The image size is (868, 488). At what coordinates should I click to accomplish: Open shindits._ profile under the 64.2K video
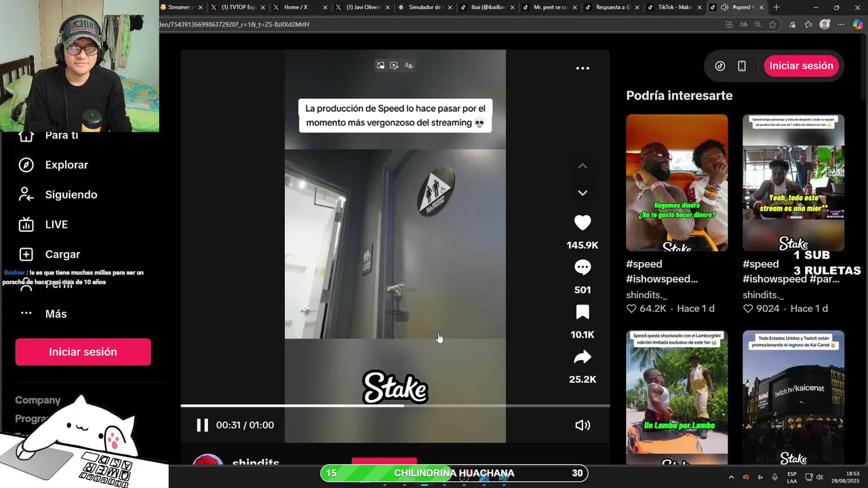click(x=646, y=295)
